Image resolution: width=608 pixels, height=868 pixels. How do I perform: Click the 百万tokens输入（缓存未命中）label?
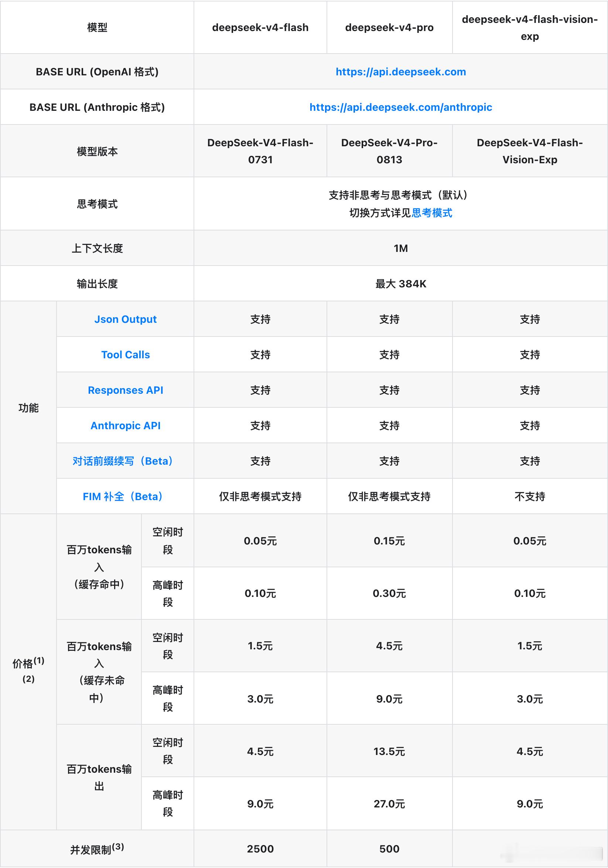[x=99, y=672]
